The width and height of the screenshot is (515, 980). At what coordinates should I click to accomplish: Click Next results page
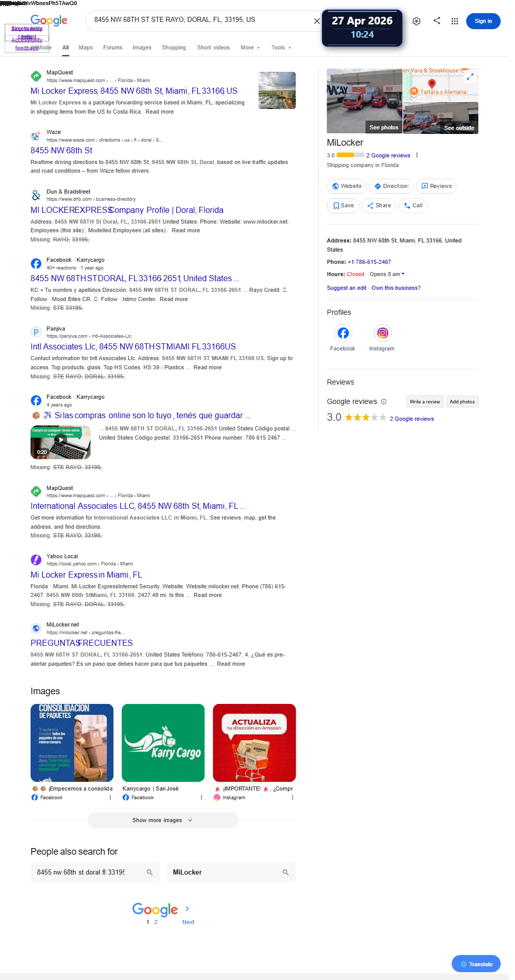pyautogui.click(x=188, y=922)
